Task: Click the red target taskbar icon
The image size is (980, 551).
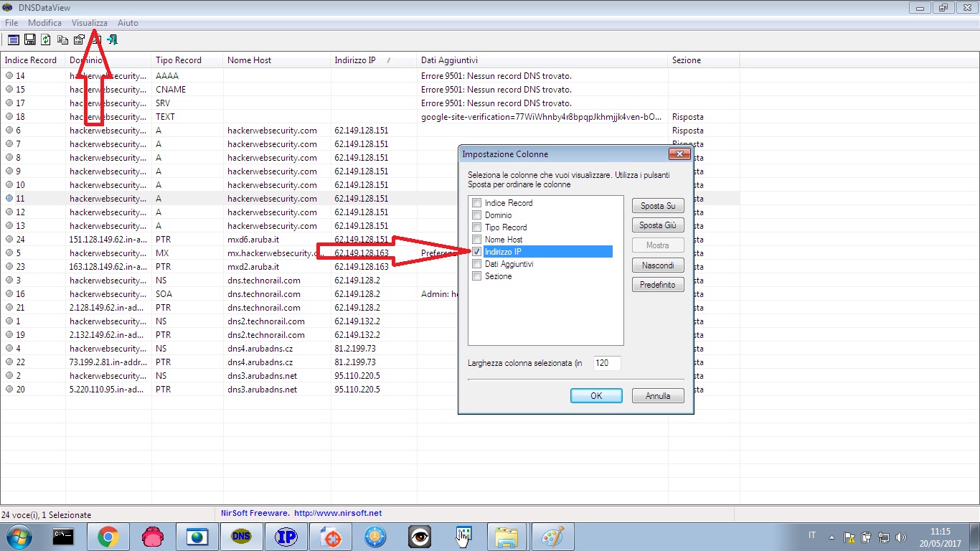Action: pyautogui.click(x=331, y=536)
